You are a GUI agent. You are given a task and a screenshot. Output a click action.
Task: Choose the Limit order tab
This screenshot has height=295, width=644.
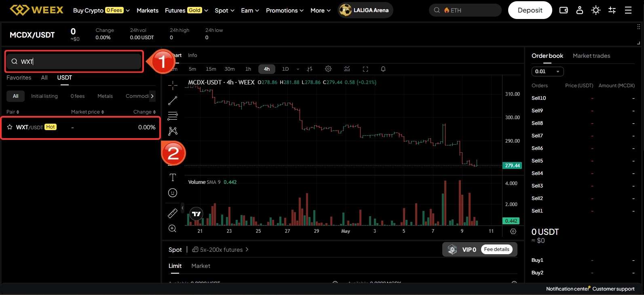point(175,266)
